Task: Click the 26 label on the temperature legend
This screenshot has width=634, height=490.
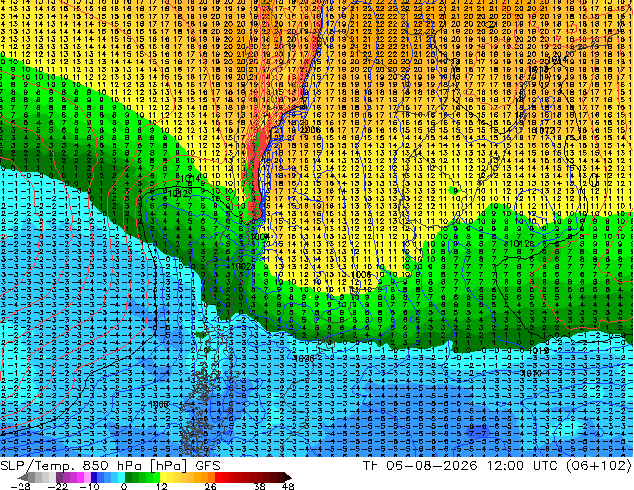Action: (x=210, y=486)
